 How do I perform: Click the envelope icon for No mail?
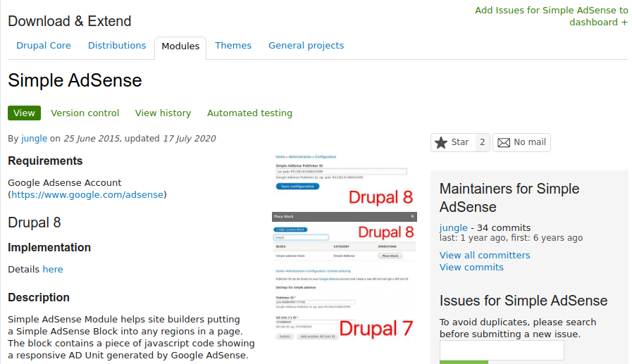[x=504, y=142]
